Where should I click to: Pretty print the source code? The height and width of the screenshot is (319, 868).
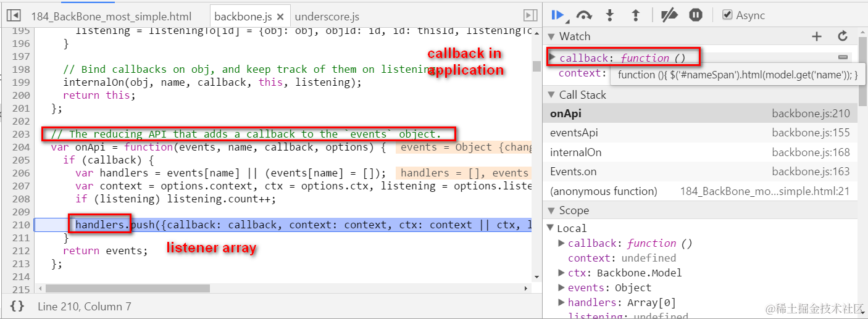click(x=17, y=306)
